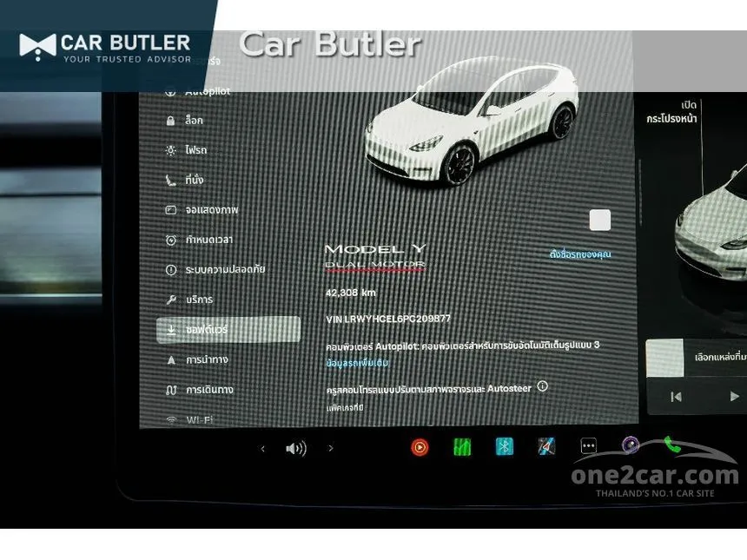Open the Wi-Fi menu item
This screenshot has height=560, width=747.
pyautogui.click(x=188, y=419)
